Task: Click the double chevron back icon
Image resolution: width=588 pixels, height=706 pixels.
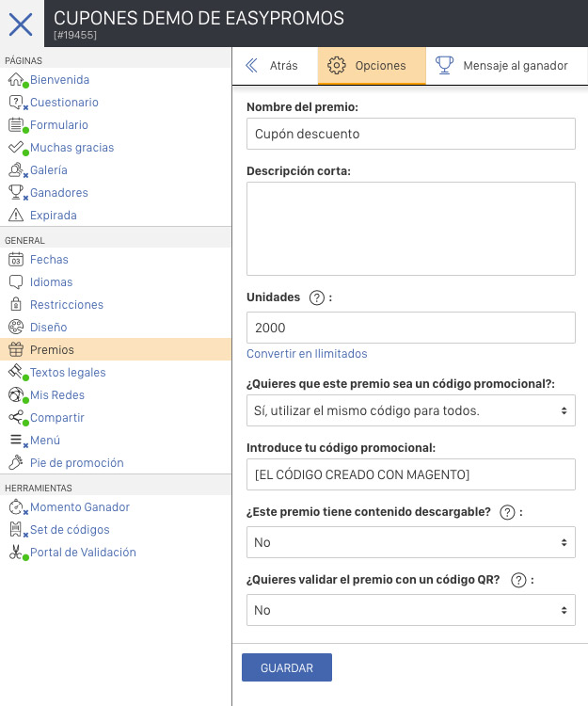Action: click(251, 65)
